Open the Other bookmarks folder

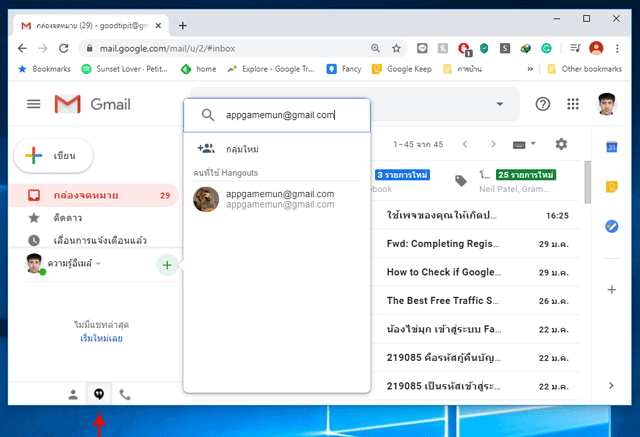click(584, 69)
